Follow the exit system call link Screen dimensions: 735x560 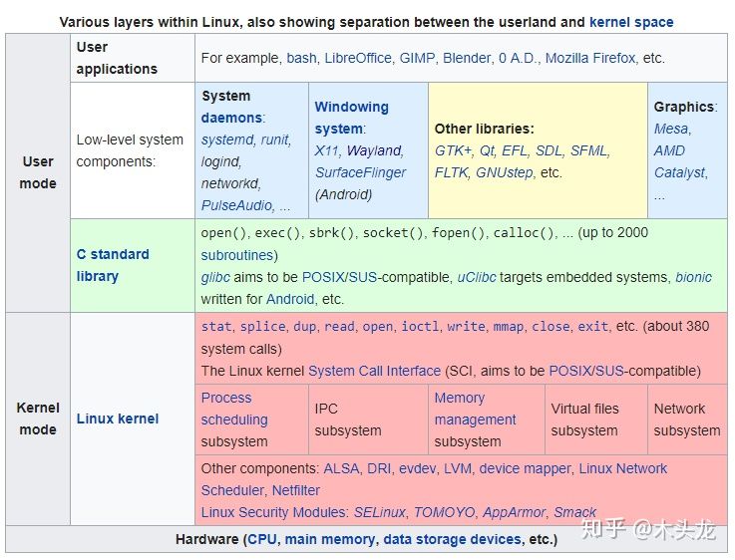(593, 327)
